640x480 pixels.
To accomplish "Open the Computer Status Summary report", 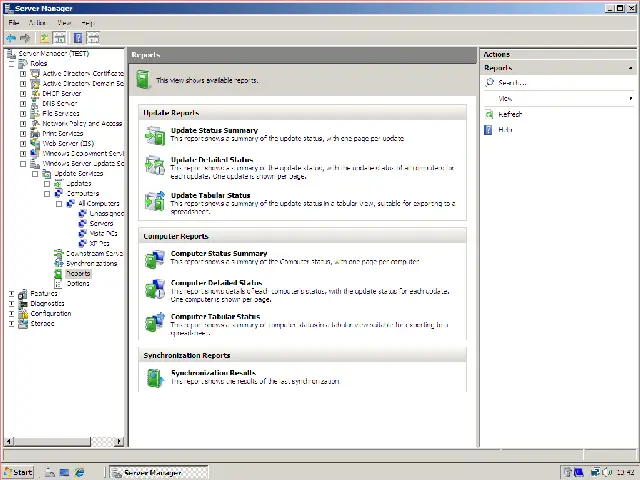I will [x=219, y=253].
